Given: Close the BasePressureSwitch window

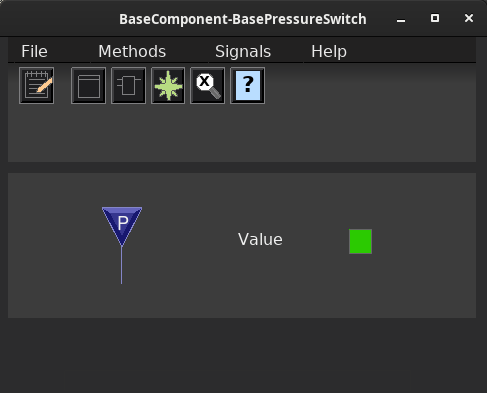Looking at the screenshot, I should click(469, 18).
